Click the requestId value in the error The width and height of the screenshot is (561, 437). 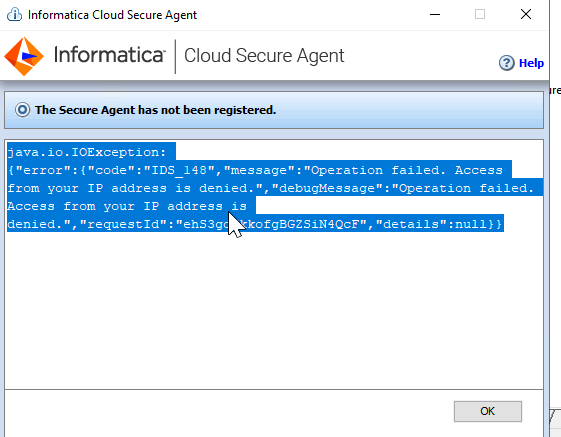click(x=271, y=224)
